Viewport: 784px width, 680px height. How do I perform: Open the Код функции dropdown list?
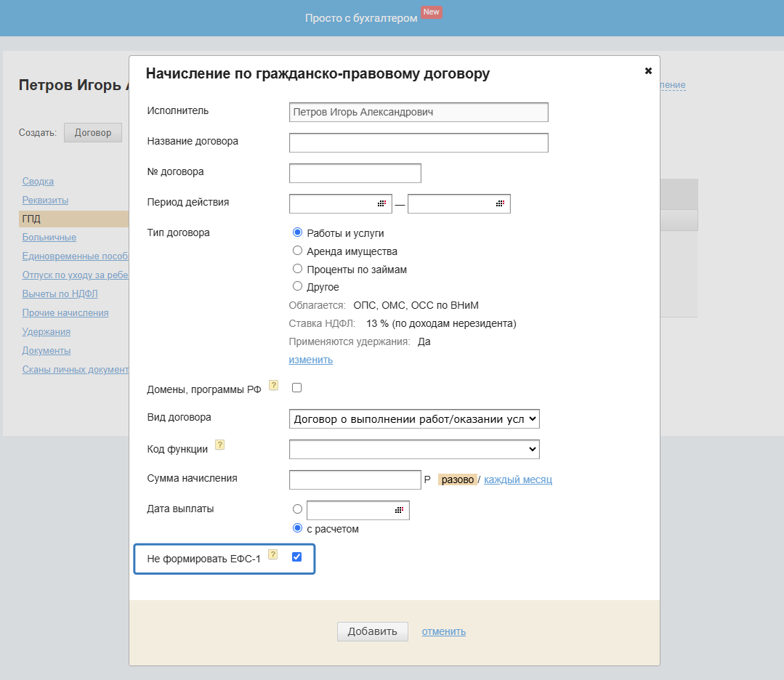coord(414,450)
